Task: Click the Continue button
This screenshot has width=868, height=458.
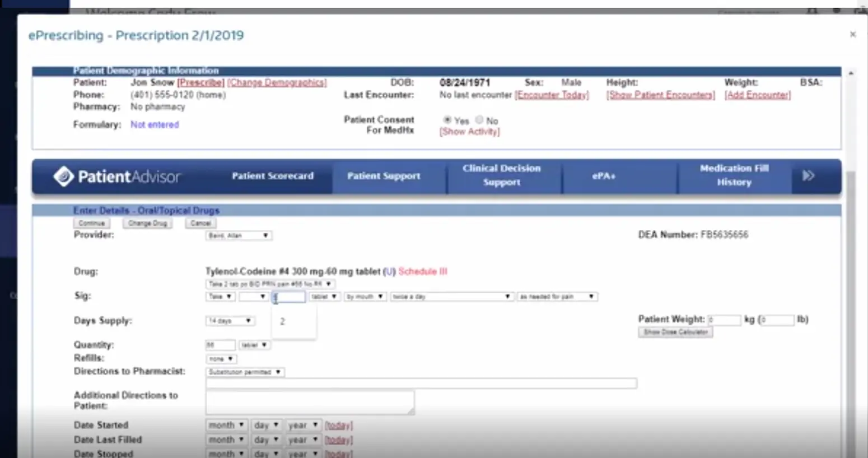Action: coord(91,223)
